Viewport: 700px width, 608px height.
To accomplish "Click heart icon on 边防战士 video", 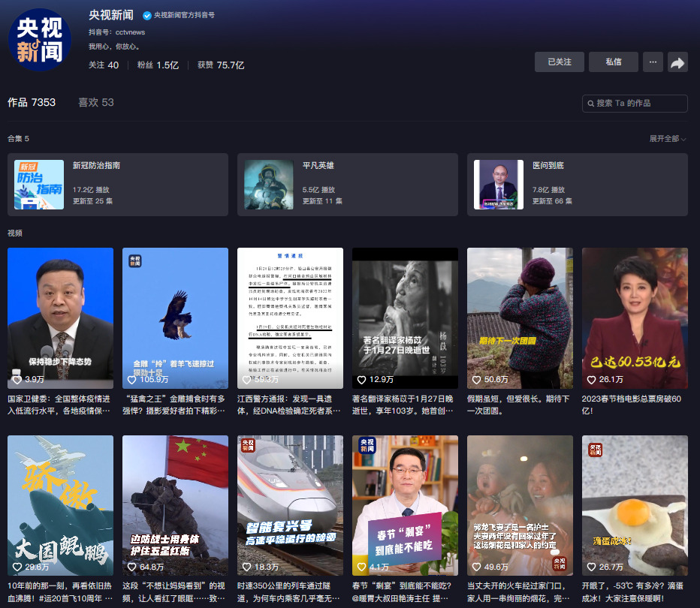I will click(131, 567).
